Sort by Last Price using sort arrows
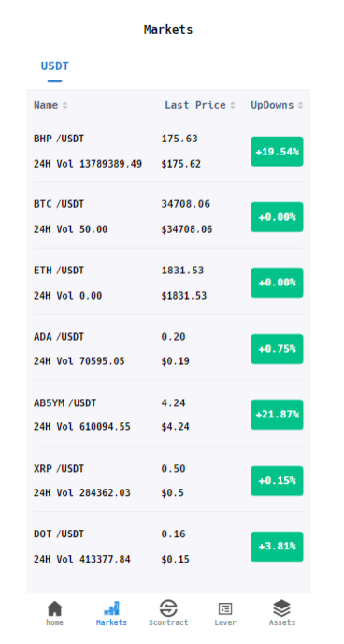This screenshot has width=344, height=644. 233,106
